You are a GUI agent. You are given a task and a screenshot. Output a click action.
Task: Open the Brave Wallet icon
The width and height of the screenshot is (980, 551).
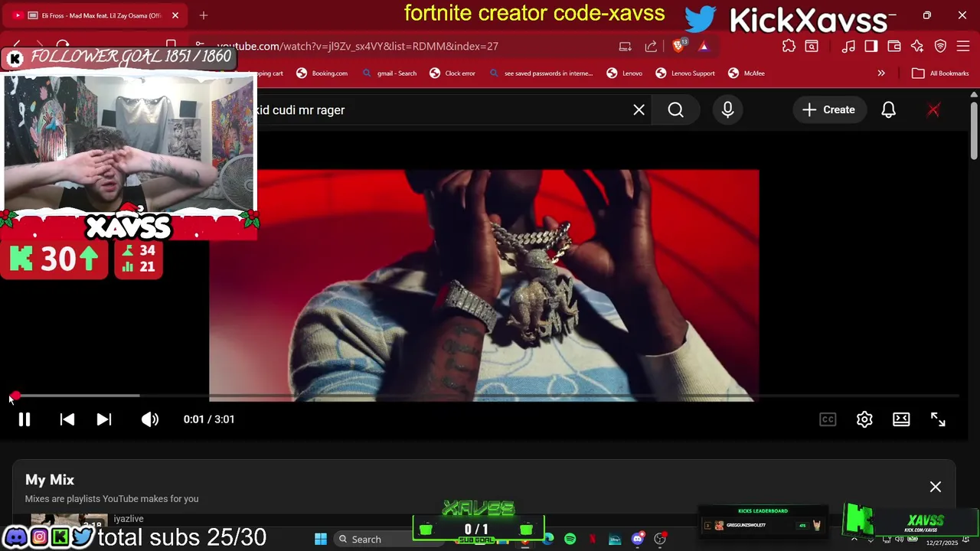tap(894, 46)
